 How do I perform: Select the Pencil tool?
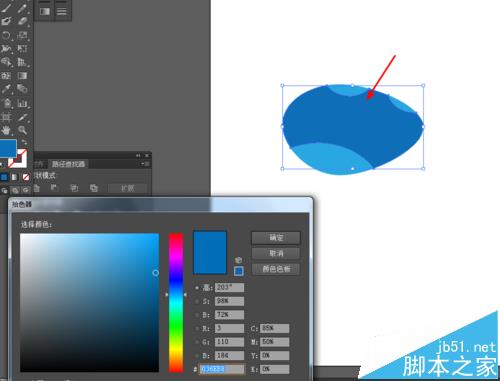(x=22, y=8)
